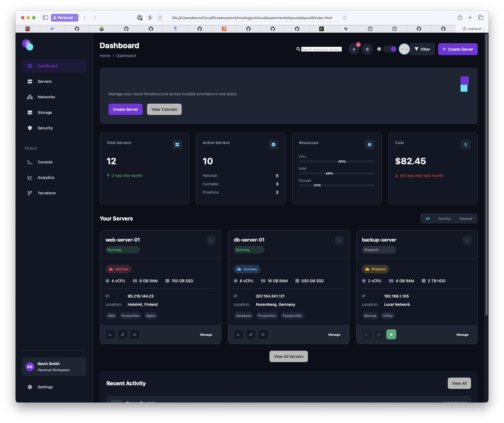Click the View Tutorials button
The width and height of the screenshot is (504, 423).
tap(164, 109)
